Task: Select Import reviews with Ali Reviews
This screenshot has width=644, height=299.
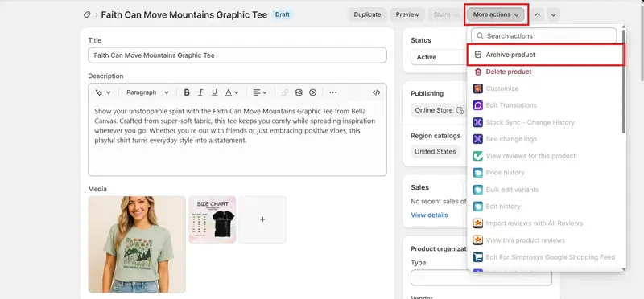Action: (546, 223)
